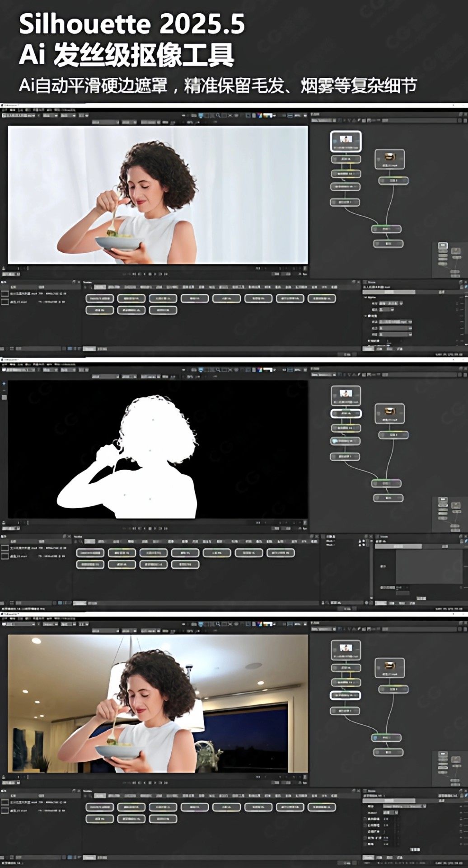The width and height of the screenshot is (468, 868).
Task: Select the first source row thumbnail in top screenshot
Action: click(x=5, y=293)
